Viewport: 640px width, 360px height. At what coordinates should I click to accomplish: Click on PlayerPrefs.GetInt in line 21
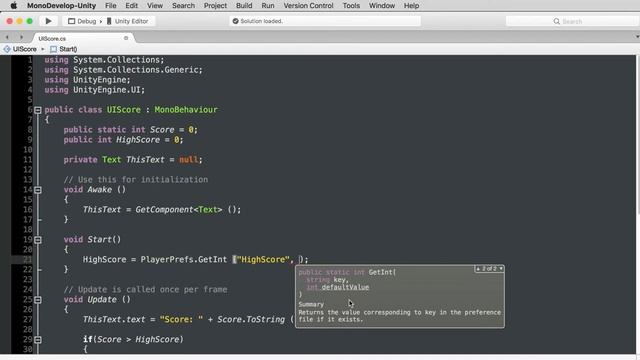(184, 260)
